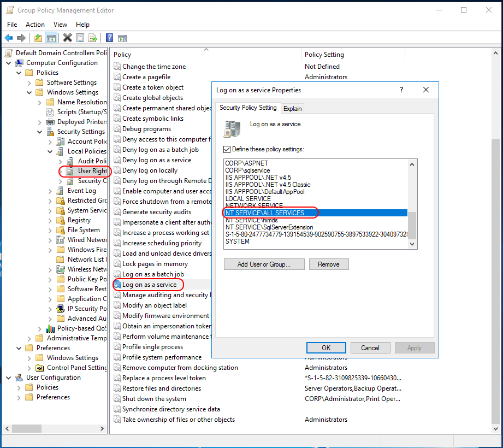Toggle 'Define these policy settings' checkbox

point(227,149)
